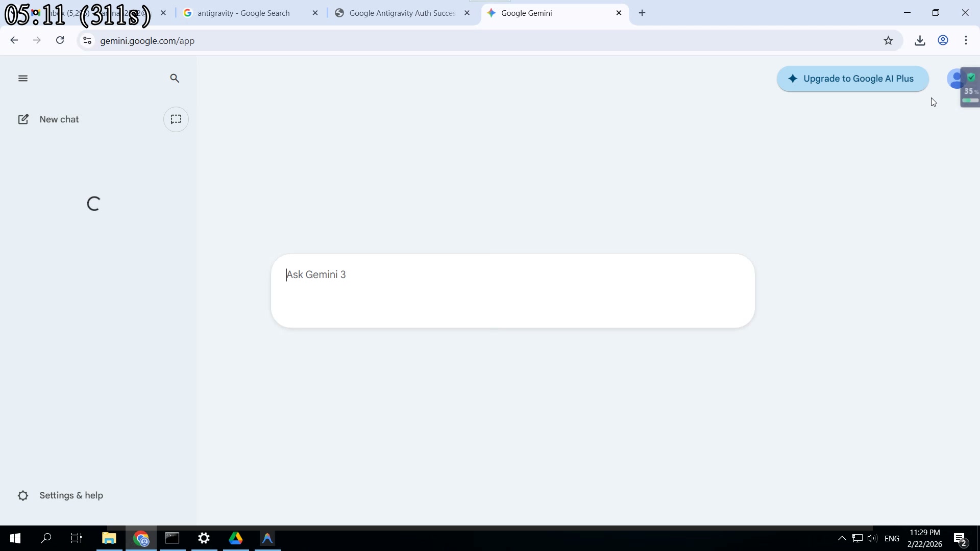Open Chrome downloads icon

(920, 41)
